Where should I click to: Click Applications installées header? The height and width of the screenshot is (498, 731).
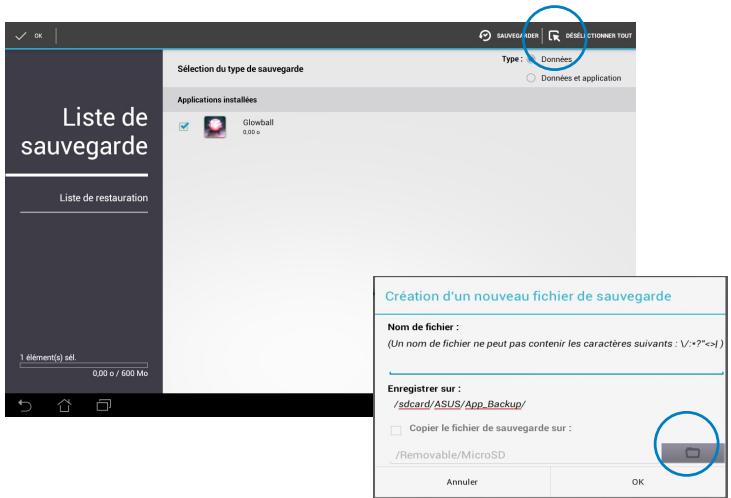[x=217, y=100]
